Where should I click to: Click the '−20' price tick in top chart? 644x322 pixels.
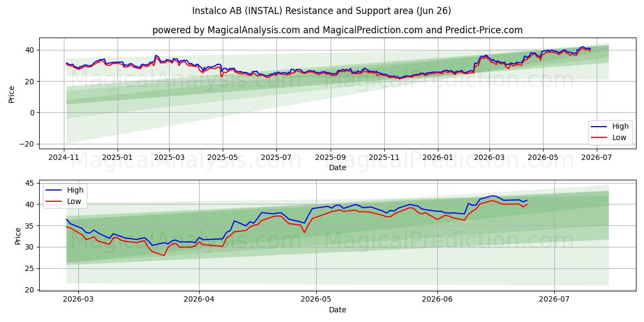[27, 144]
